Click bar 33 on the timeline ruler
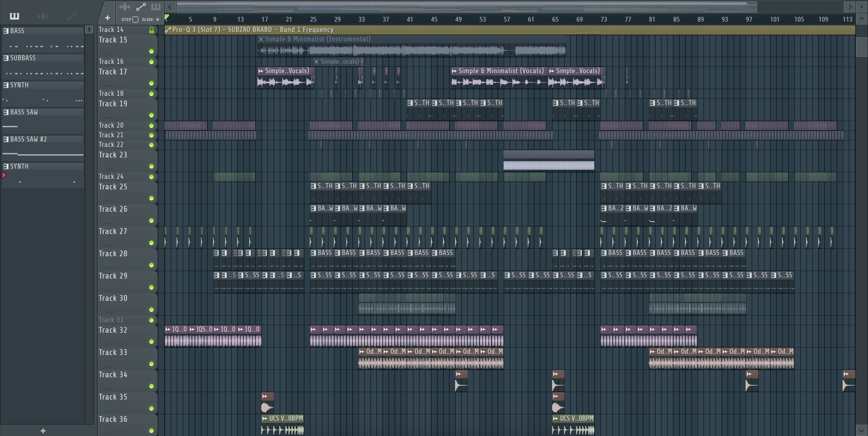This screenshot has height=436, width=868. coord(361,20)
